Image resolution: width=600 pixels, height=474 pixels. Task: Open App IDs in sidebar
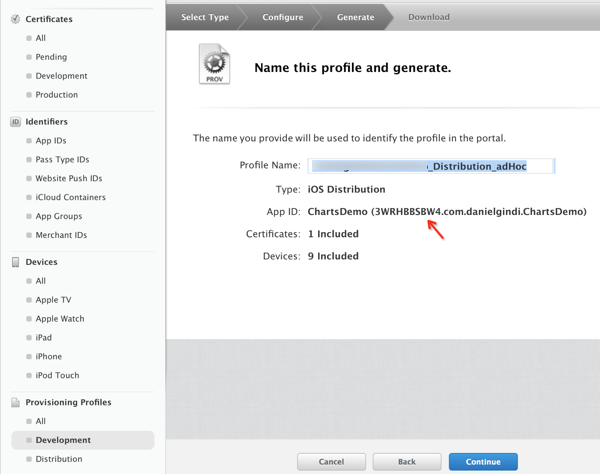click(51, 141)
